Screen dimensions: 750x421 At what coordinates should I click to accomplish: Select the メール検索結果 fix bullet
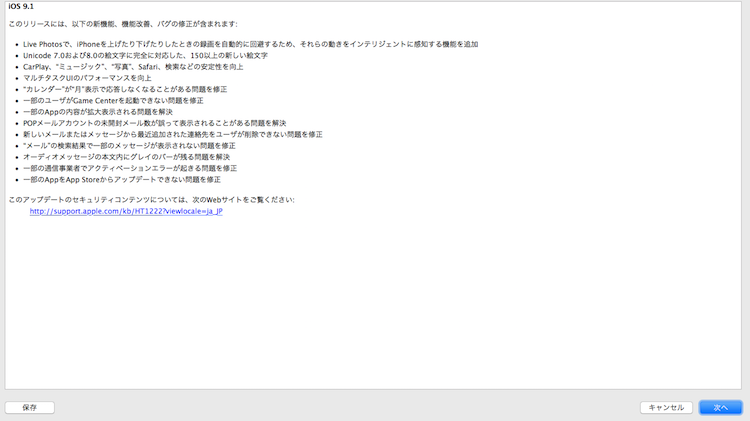tap(132, 145)
